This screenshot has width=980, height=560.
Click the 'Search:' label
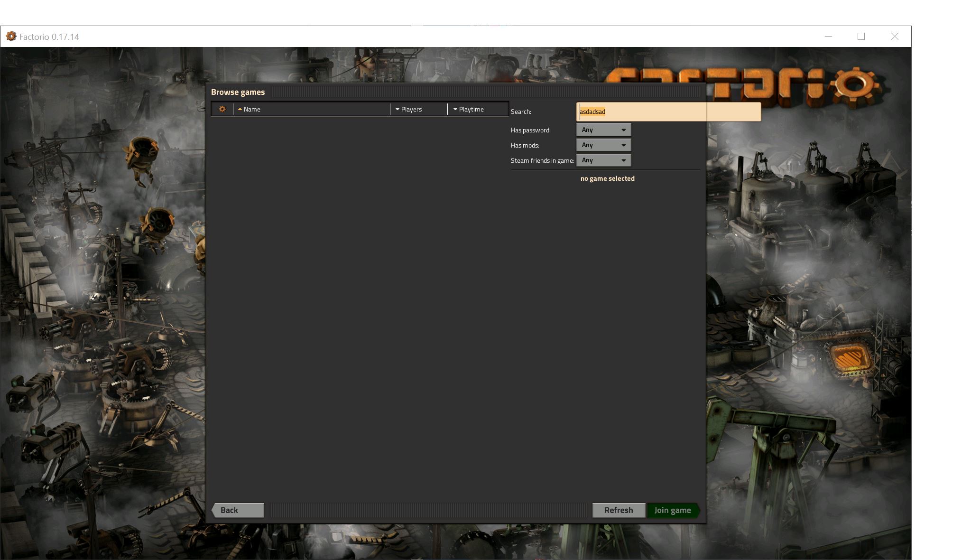pyautogui.click(x=521, y=112)
